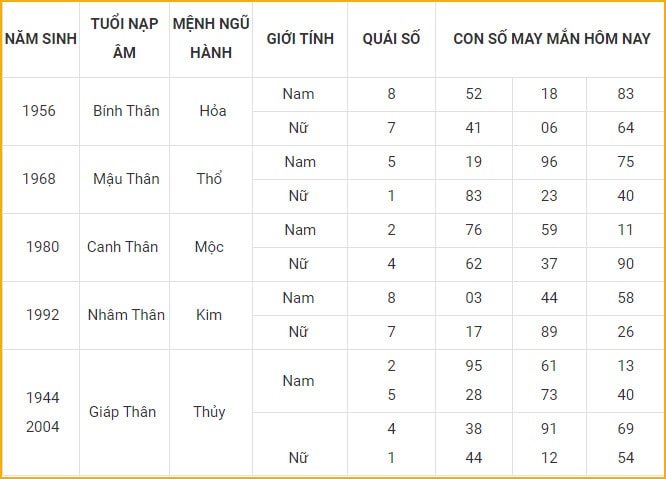666x479 pixels.
Task: Select lucky number 52 in 1956 row
Action: tap(474, 94)
